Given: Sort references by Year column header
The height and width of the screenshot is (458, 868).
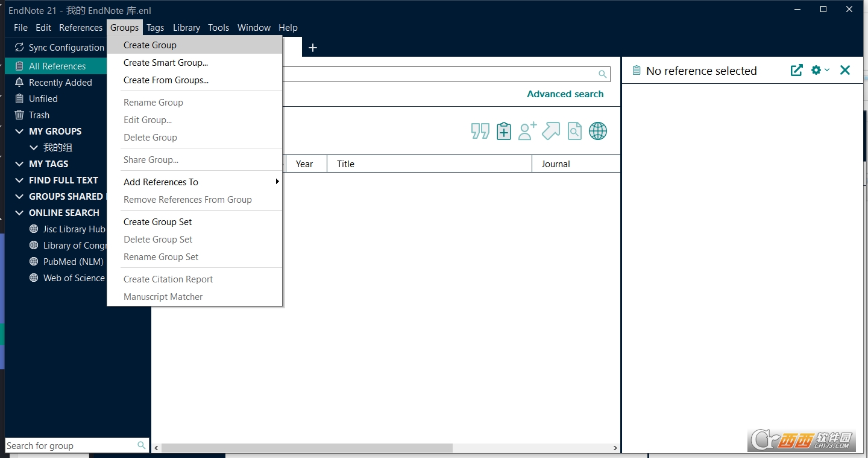Looking at the screenshot, I should (x=306, y=164).
